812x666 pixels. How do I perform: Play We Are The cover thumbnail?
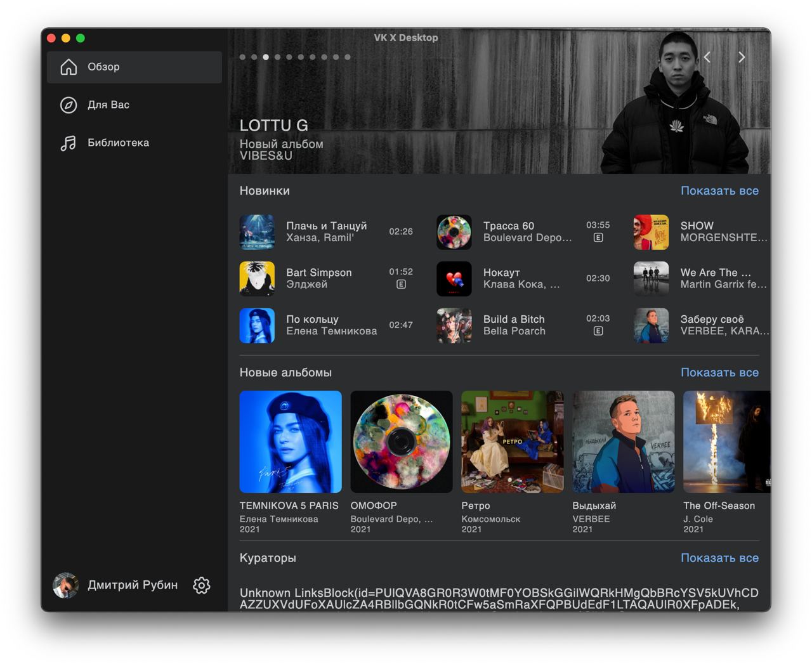click(x=652, y=278)
